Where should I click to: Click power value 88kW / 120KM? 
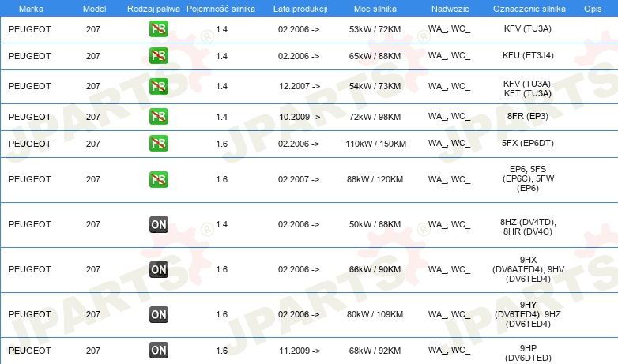375,180
